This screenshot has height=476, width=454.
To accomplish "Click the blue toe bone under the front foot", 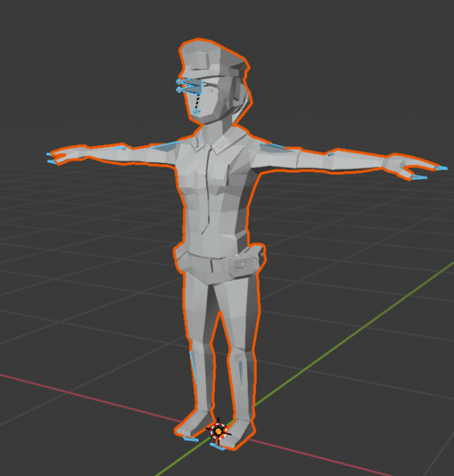I will [217, 446].
